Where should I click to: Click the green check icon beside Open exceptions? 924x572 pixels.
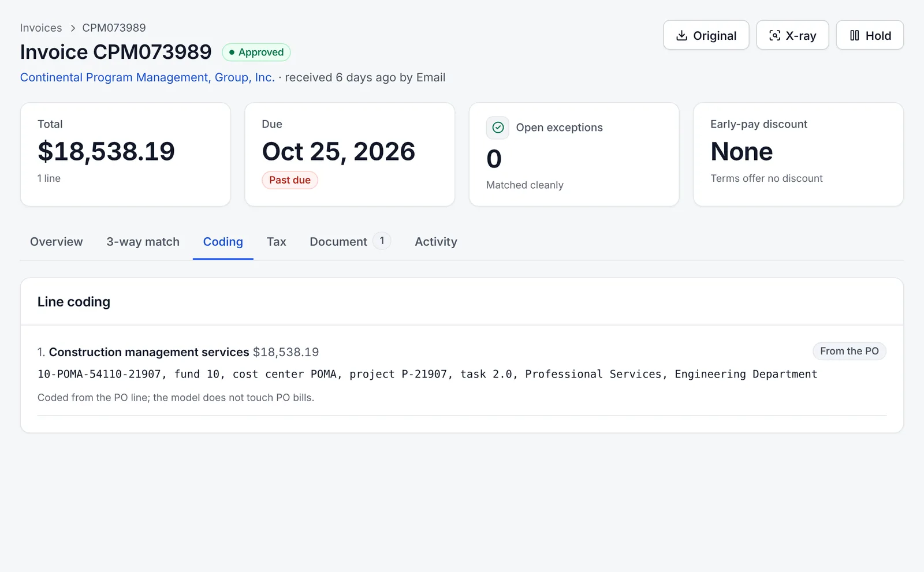point(498,128)
